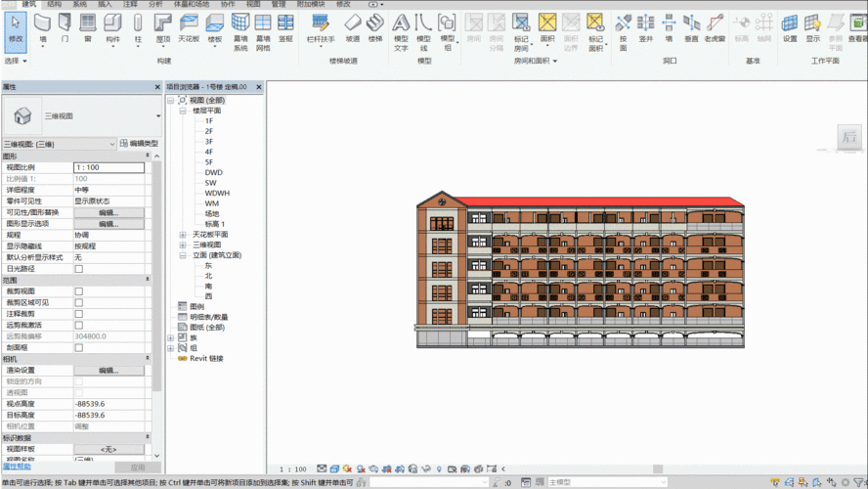
Task: Click 编辑 button for 图形显示选项
Action: tap(108, 224)
